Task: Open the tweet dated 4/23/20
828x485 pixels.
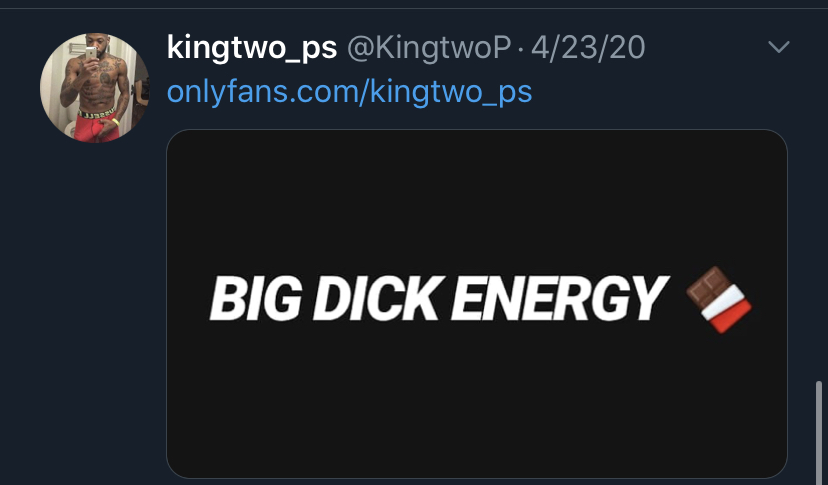Action: pyautogui.click(x=588, y=48)
